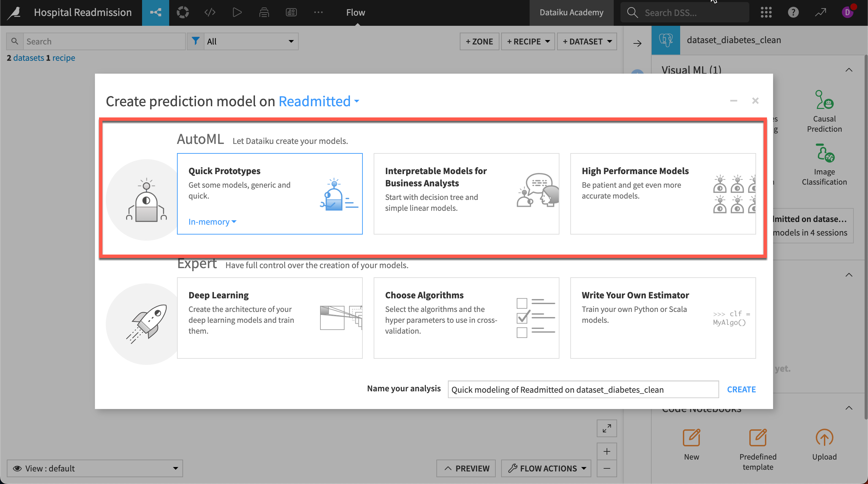Open the code notebooks menu icon
Viewport: 868px width, 484px height.
click(x=210, y=13)
